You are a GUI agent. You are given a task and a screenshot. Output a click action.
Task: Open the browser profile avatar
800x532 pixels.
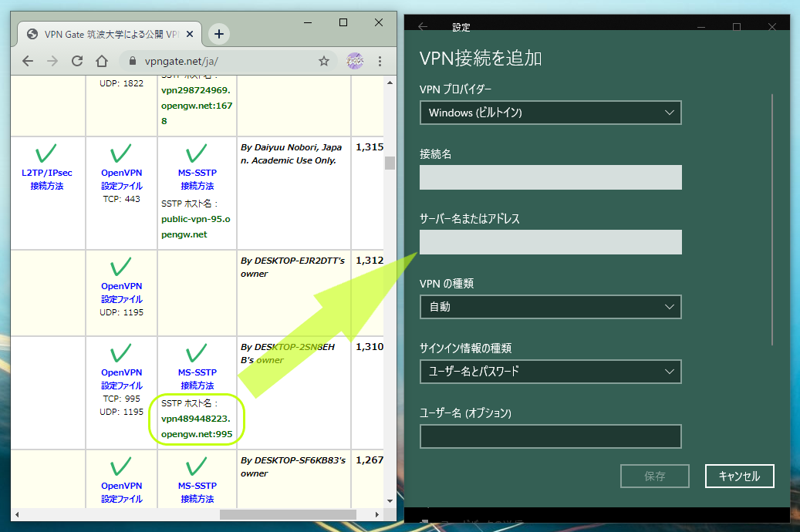pos(355,61)
